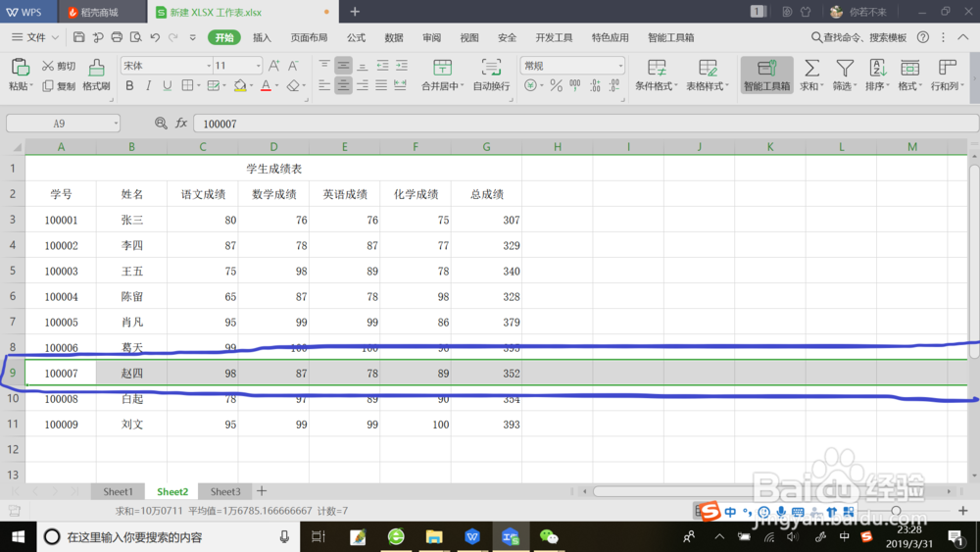Toggle top vertical alignment
The image size is (980, 552).
(323, 66)
